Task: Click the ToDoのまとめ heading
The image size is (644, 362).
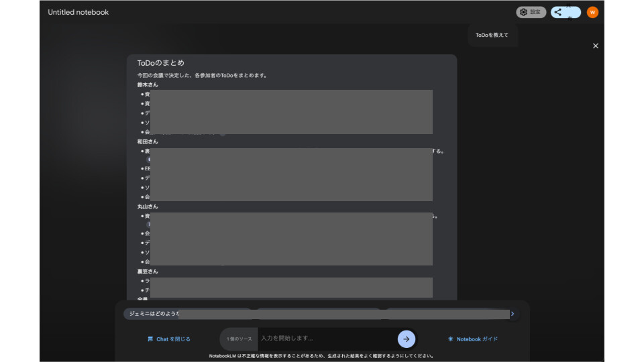Action: pos(160,63)
